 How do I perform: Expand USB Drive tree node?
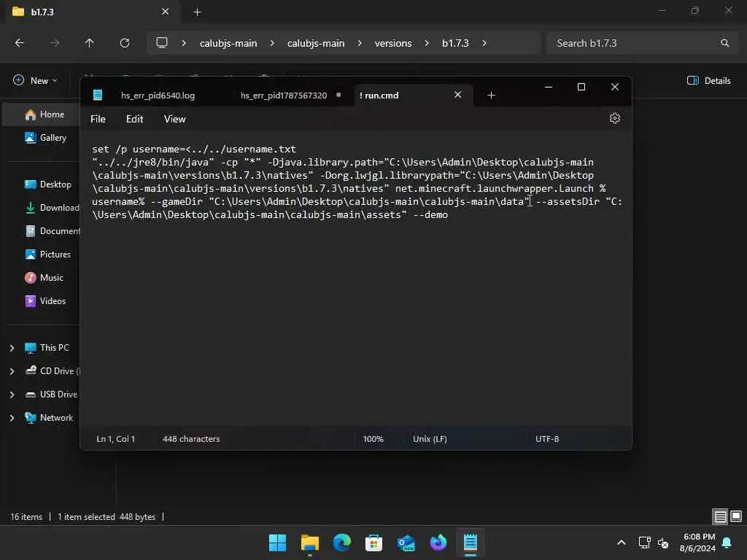(12, 394)
